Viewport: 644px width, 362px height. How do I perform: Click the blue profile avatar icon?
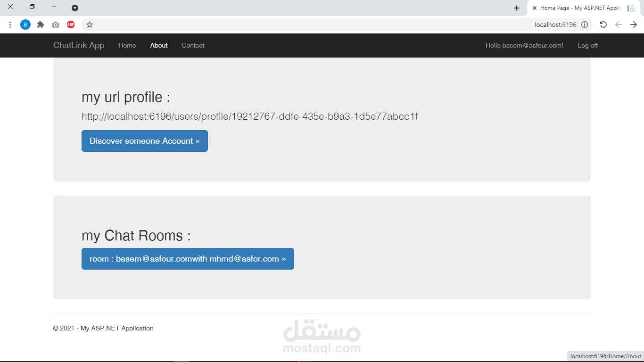pyautogui.click(x=25, y=25)
